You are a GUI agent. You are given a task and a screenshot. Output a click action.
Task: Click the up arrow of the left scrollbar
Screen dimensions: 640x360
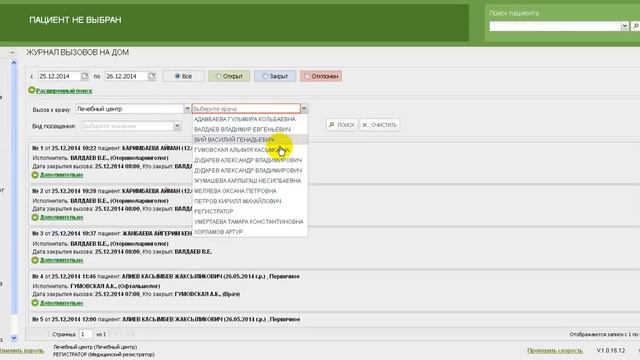tap(14, 63)
